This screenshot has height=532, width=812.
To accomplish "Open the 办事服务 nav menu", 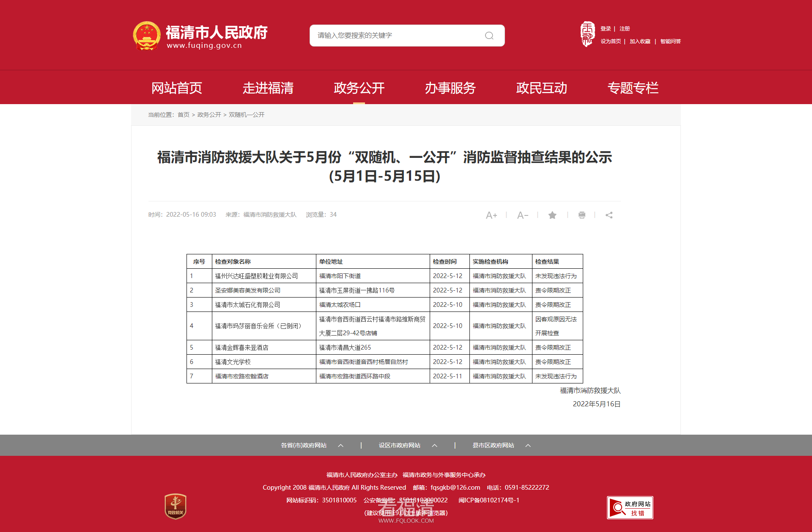I will pyautogui.click(x=450, y=88).
